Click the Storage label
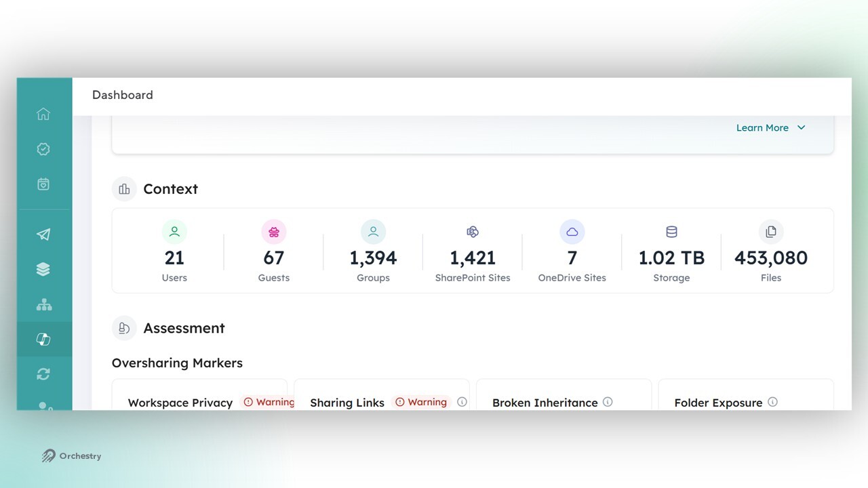The image size is (868, 488). point(671,278)
